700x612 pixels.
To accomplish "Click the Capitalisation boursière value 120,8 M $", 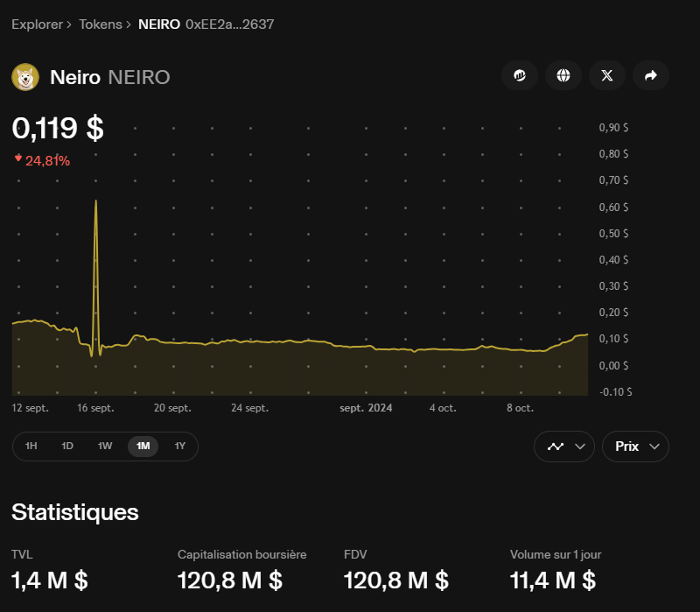I will (x=229, y=580).
